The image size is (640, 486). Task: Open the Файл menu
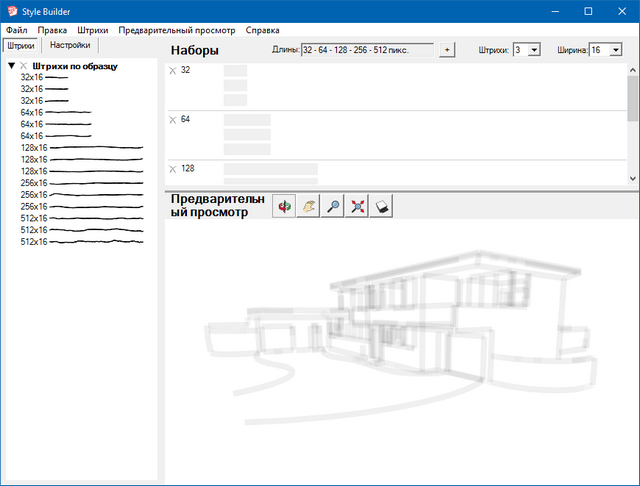(x=16, y=30)
